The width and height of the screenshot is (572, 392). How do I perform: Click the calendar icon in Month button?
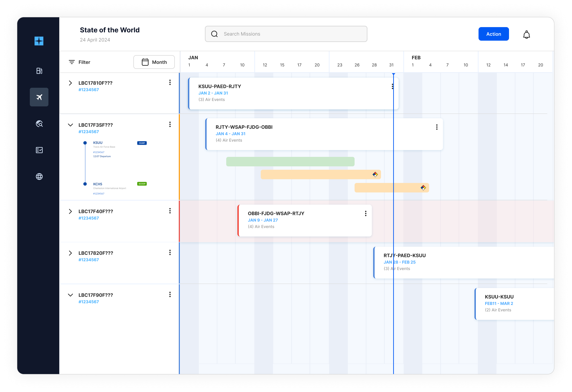tap(145, 62)
